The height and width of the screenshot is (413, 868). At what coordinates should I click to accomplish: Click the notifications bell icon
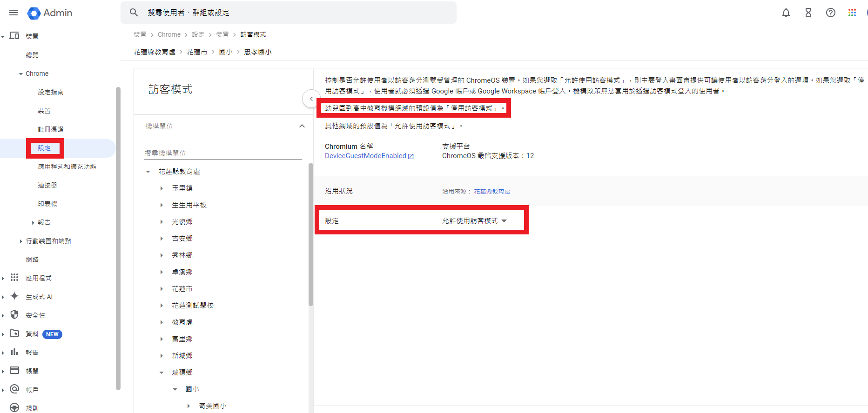click(786, 13)
